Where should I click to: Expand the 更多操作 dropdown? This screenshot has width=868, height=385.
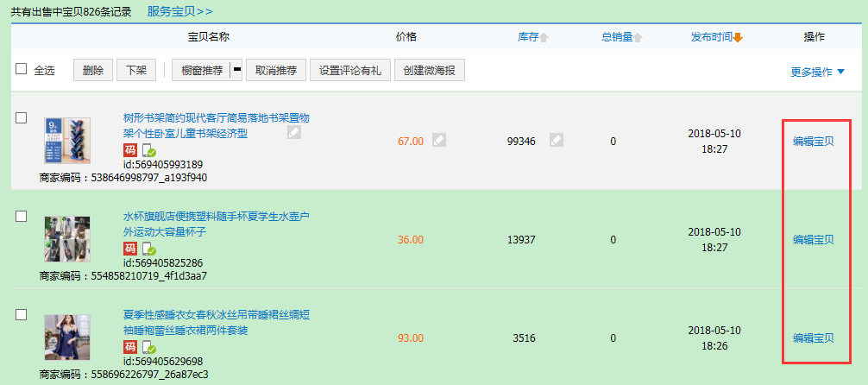tap(817, 72)
